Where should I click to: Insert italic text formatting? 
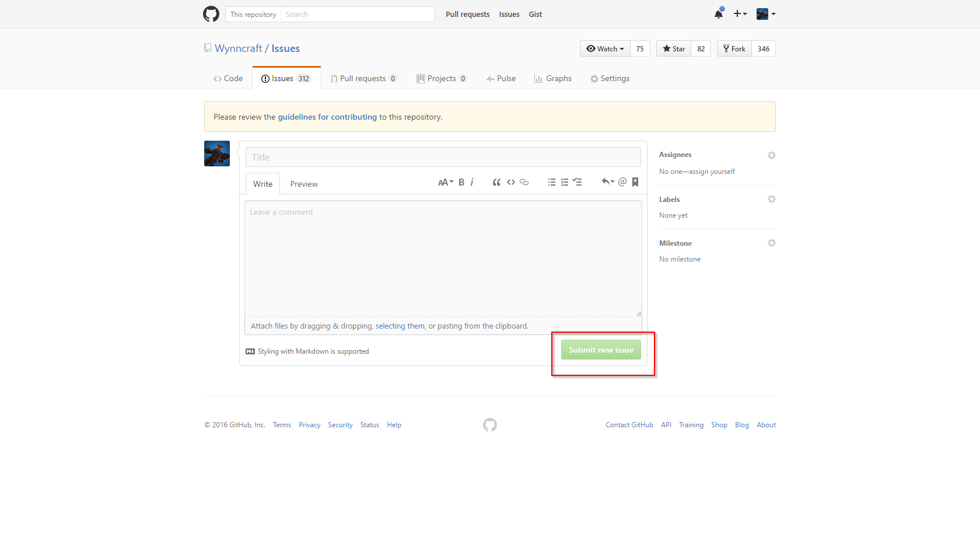coord(472,182)
